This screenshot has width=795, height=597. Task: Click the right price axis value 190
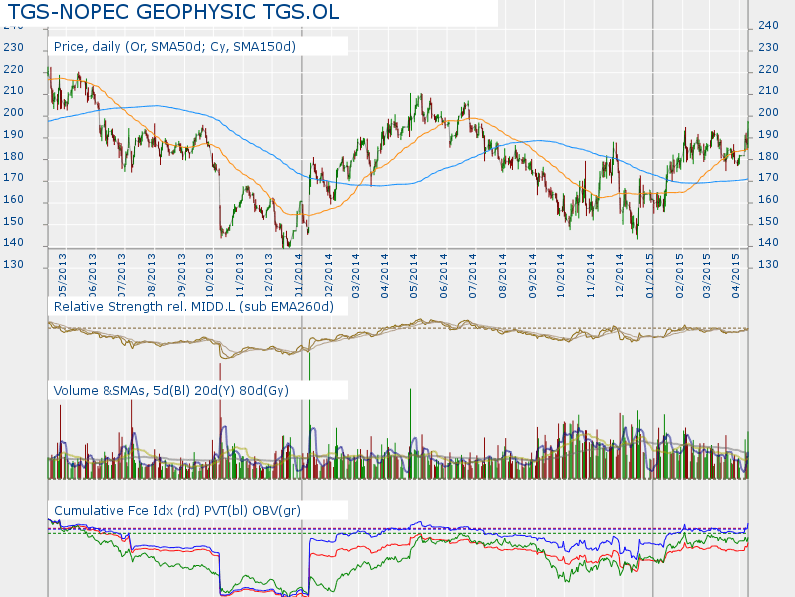click(768, 134)
